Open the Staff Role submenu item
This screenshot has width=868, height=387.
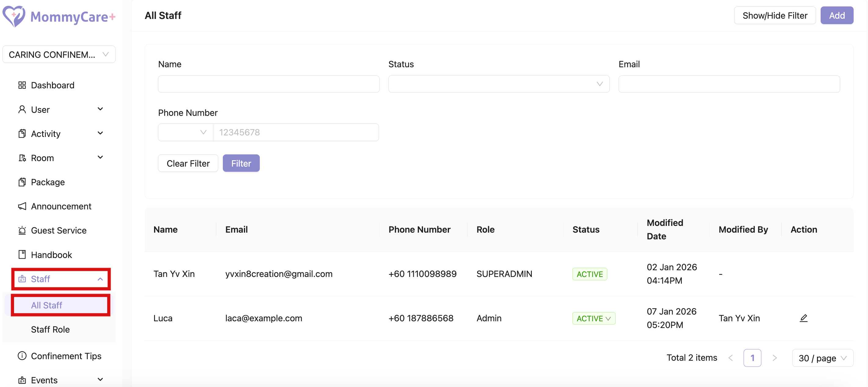pyautogui.click(x=50, y=329)
